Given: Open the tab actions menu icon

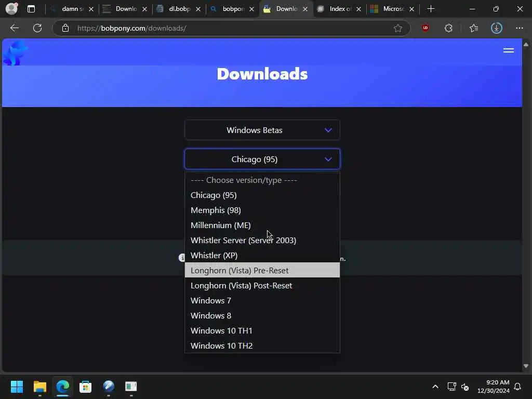Looking at the screenshot, I should click(x=31, y=9).
